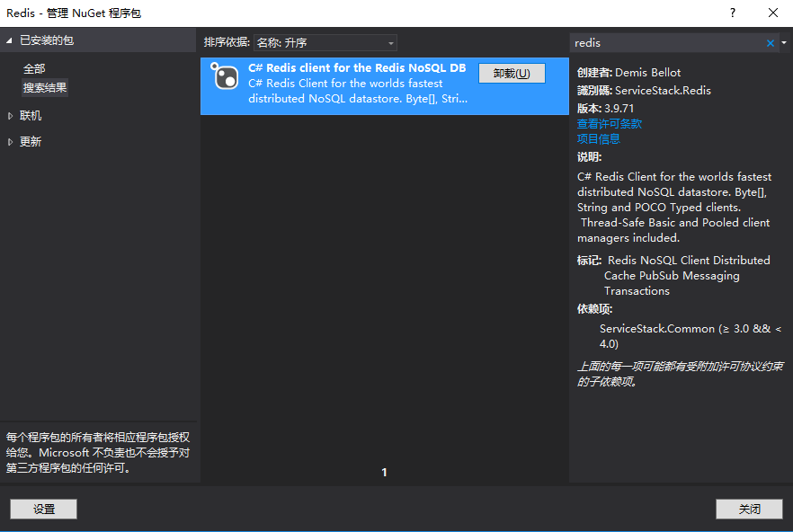Screen dimensions: 793x532
Task: Open the 项目信息 project info link
Action: [598, 139]
